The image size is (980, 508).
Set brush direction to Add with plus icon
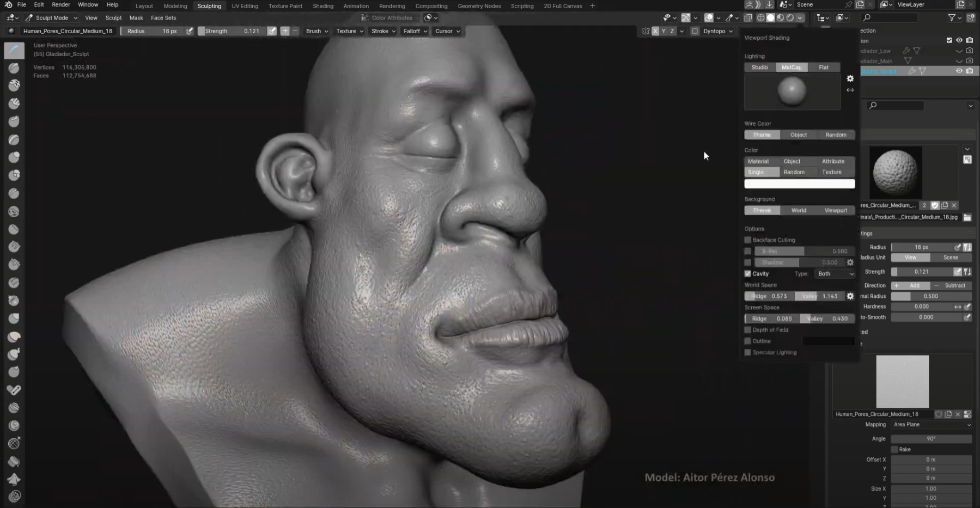285,31
